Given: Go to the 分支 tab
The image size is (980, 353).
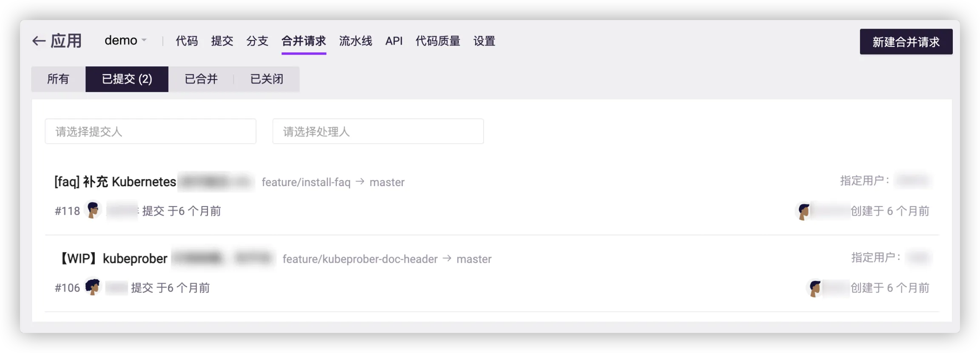Looking at the screenshot, I should pos(257,41).
